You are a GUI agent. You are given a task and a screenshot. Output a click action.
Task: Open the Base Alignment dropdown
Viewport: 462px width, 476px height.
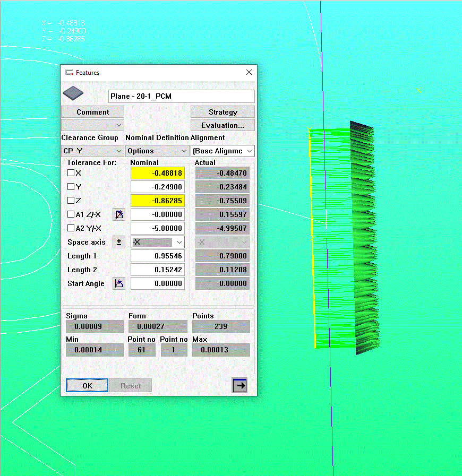[223, 151]
